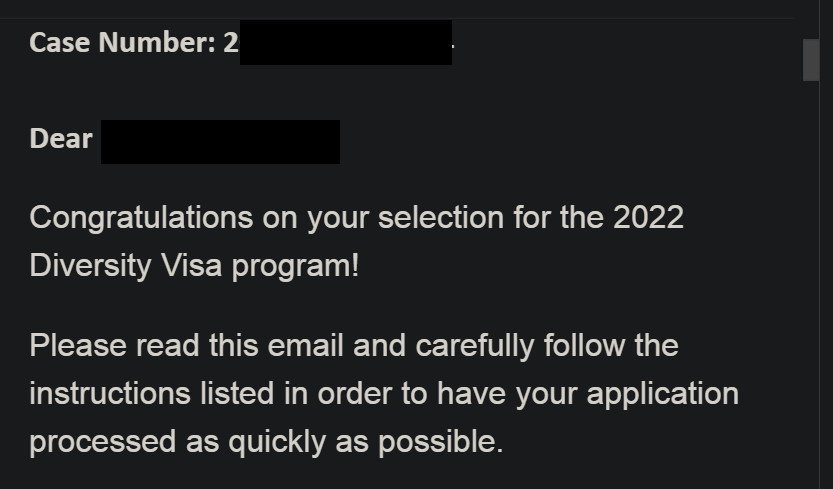
Task: Click the "Dear" greeting text
Action: 61,139
